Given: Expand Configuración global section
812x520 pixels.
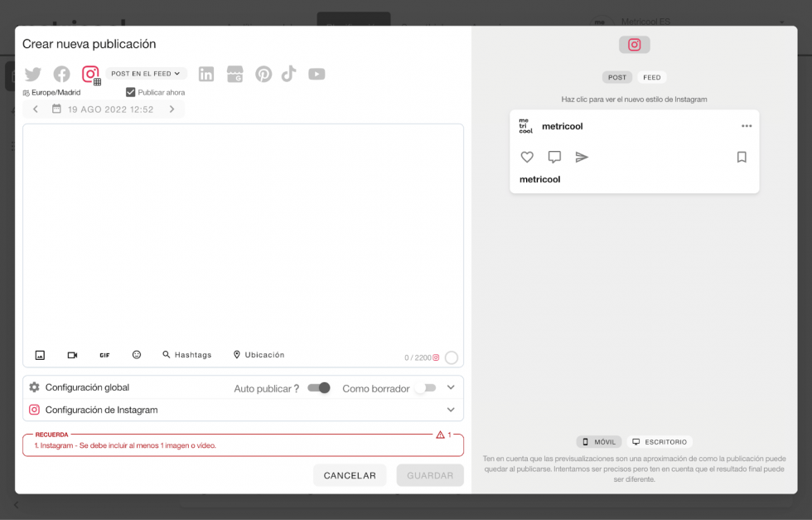Looking at the screenshot, I should point(451,386).
